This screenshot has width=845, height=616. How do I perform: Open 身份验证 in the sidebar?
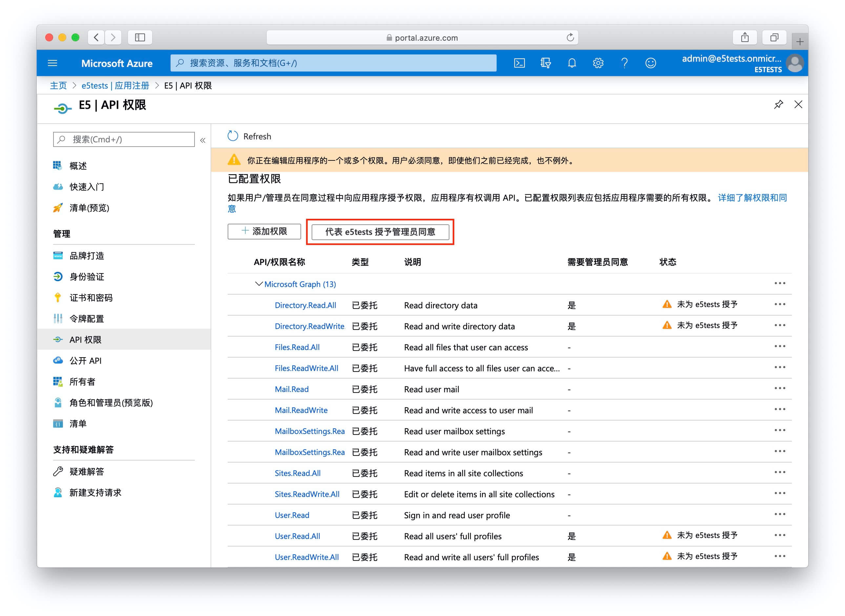[87, 276]
